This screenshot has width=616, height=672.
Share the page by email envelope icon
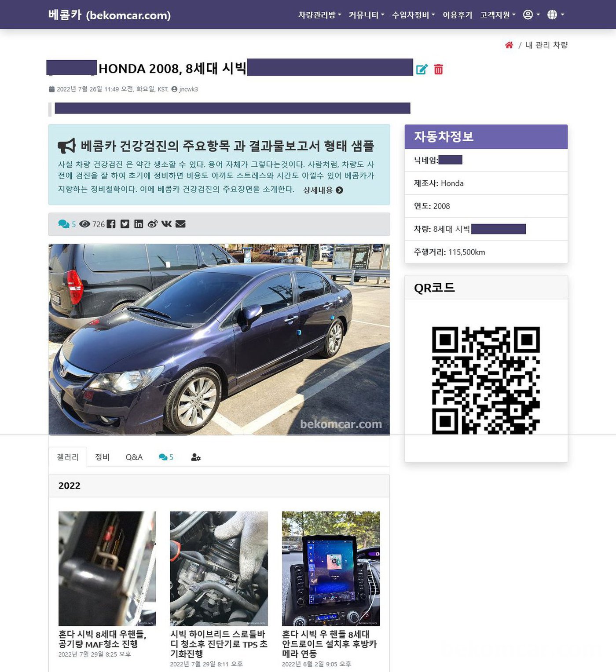[x=180, y=224]
